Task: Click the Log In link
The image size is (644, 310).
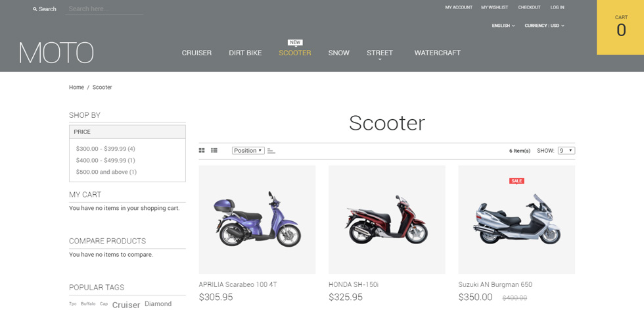Action: 557,7
